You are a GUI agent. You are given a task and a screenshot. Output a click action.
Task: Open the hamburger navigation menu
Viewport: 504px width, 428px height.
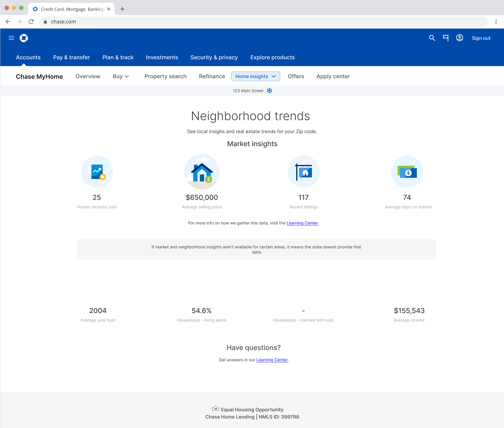coord(11,38)
